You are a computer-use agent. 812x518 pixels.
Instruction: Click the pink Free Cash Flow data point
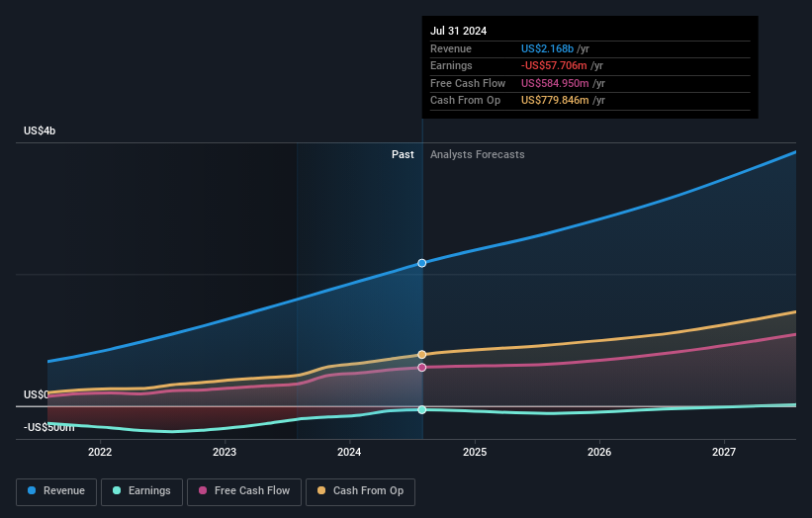point(422,368)
